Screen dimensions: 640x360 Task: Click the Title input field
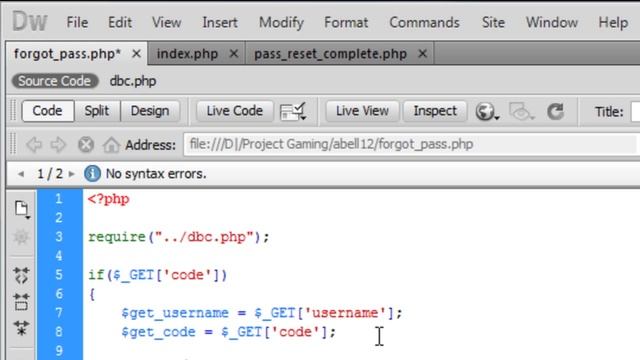click(636, 111)
